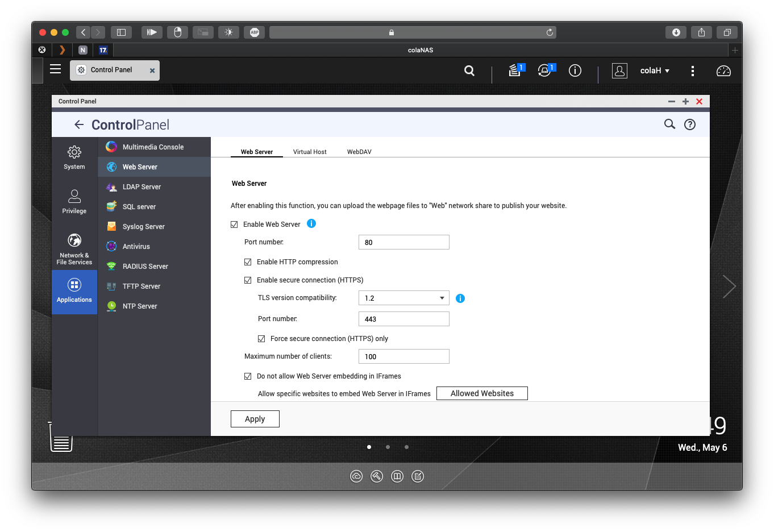Open the QTS main menu hamburger icon
This screenshot has height=532, width=774.
55,69
